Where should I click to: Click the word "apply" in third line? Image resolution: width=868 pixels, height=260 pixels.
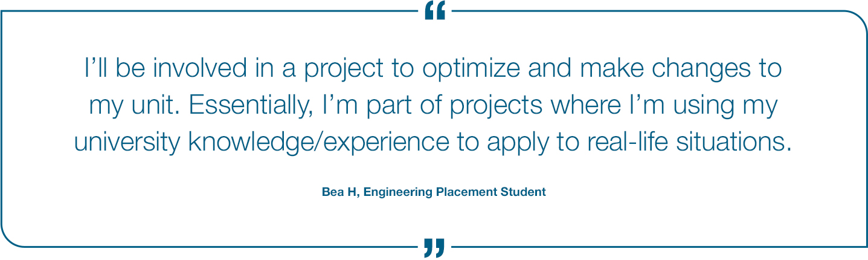pyautogui.click(x=516, y=143)
